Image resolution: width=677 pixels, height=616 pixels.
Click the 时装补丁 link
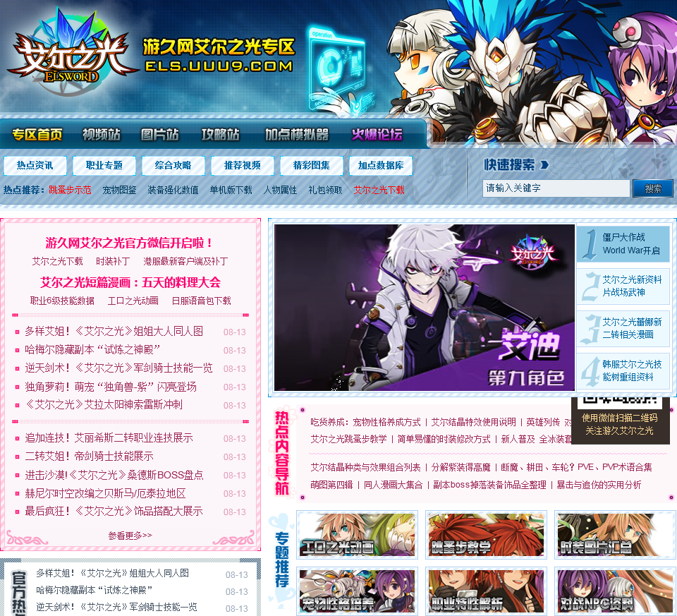pos(113,261)
